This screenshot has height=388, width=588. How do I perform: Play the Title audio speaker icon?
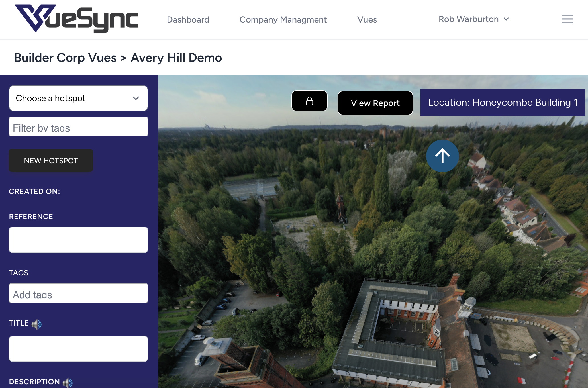coord(37,324)
